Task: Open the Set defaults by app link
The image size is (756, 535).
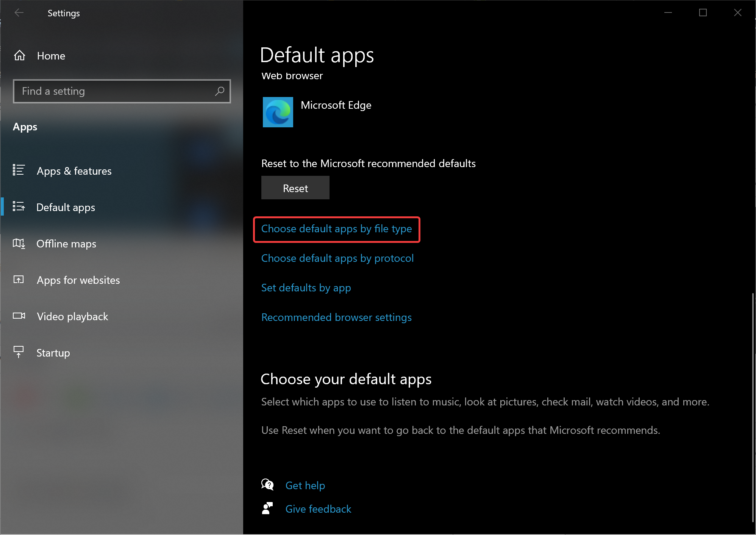Action: point(306,288)
